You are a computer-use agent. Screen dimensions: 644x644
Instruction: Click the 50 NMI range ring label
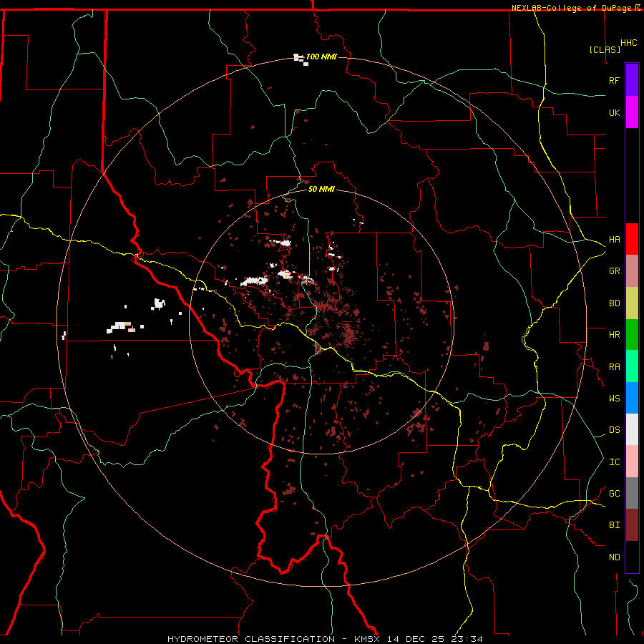tap(321, 189)
